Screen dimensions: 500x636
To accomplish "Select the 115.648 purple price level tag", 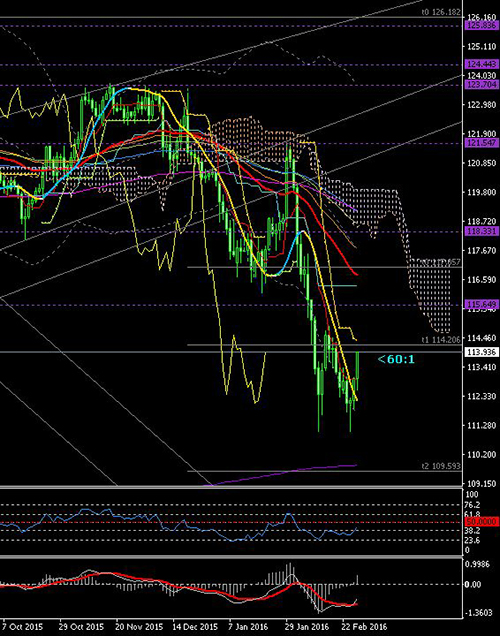I will 482,305.
